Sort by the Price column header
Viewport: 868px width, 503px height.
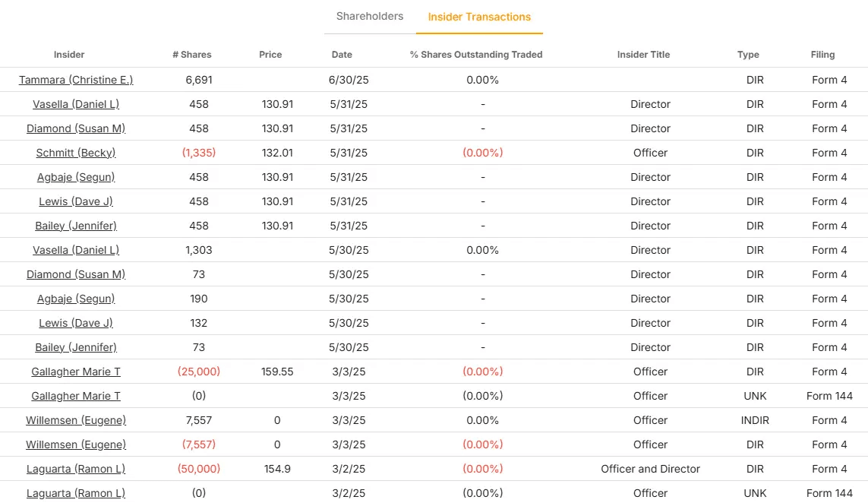[x=270, y=54]
